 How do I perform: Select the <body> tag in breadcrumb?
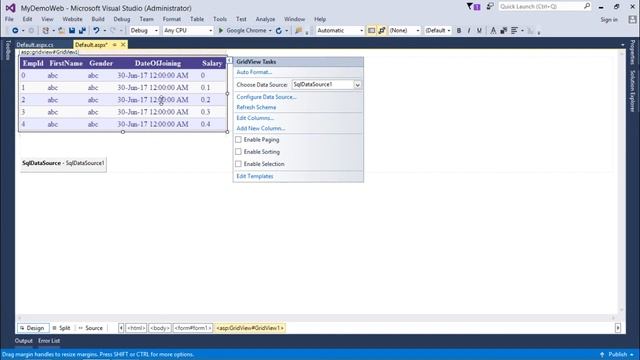coord(160,328)
